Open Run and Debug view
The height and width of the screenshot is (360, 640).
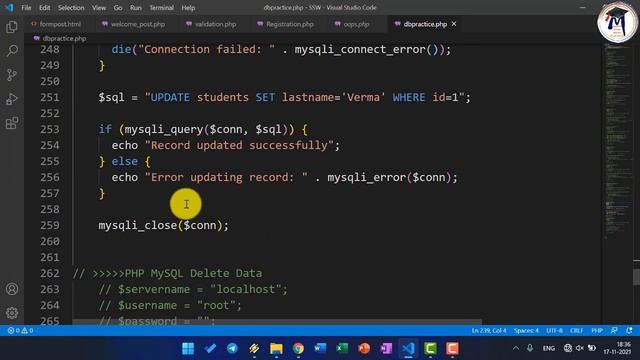pos(12,99)
